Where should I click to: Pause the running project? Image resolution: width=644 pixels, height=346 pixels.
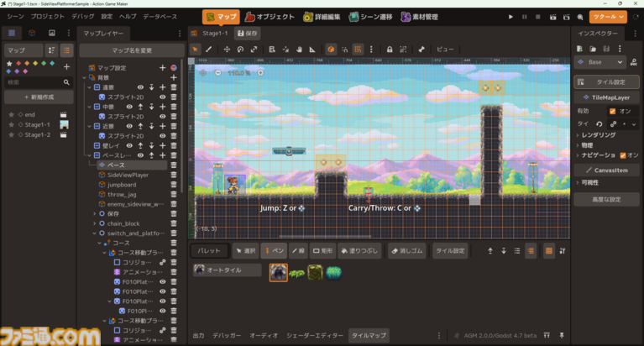(524, 17)
